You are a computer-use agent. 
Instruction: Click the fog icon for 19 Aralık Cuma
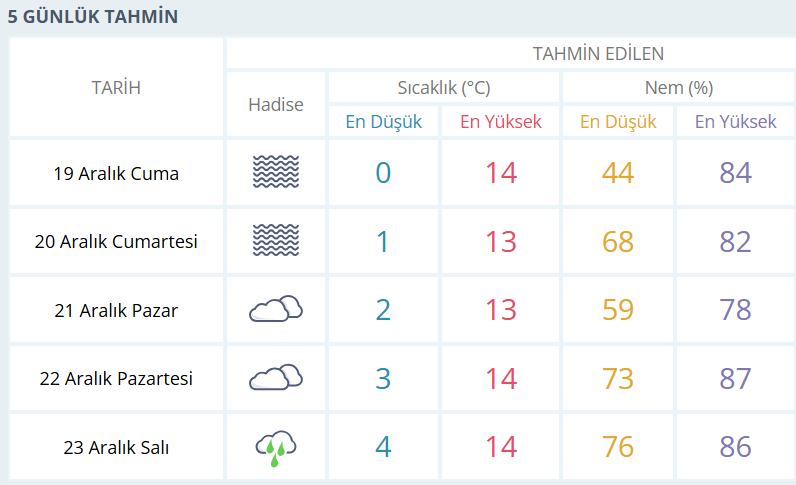[276, 173]
